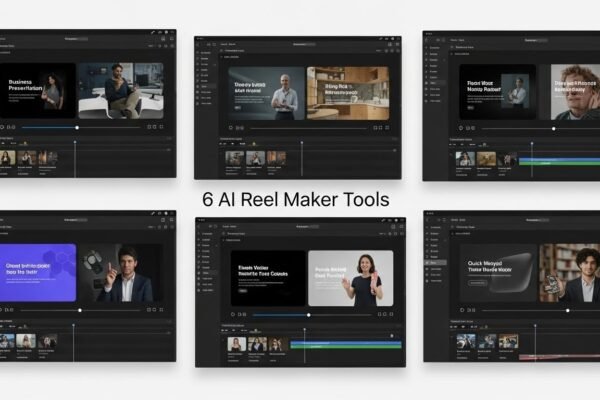Click yellow marker in kitchen window timeline toolbar
Image resolution: width=600 pixels, height=400 pixels.
point(254,144)
